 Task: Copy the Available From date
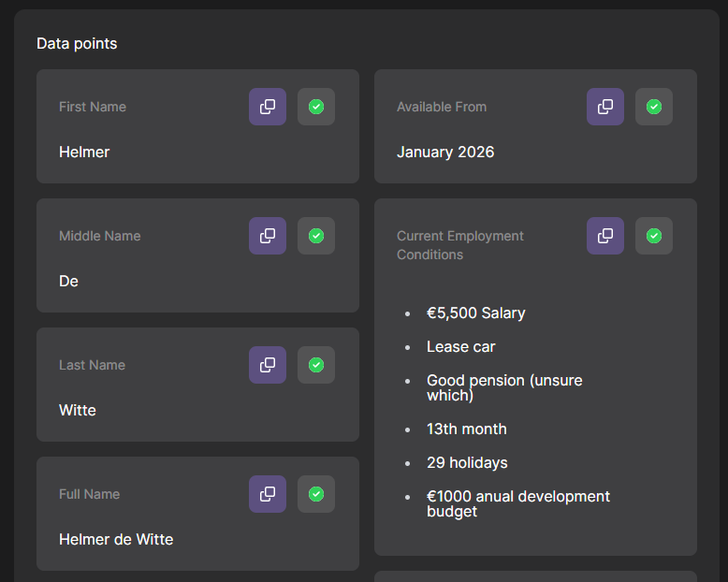605,107
